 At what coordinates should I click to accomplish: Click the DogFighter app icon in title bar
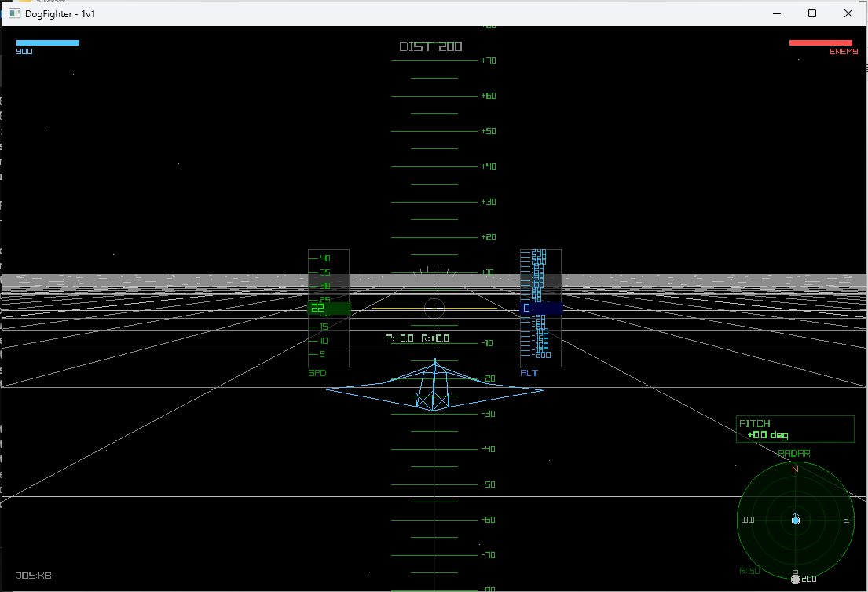pos(14,13)
